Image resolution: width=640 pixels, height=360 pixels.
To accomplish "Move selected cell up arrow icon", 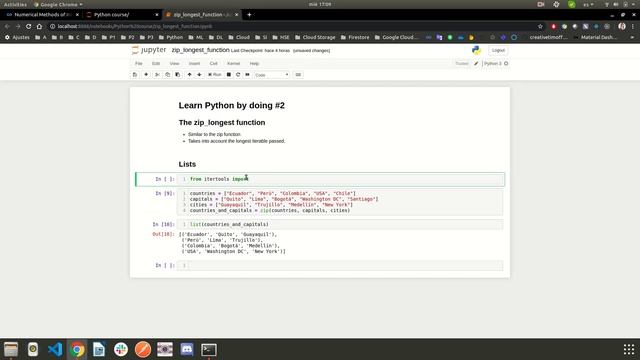I will click(189, 75).
